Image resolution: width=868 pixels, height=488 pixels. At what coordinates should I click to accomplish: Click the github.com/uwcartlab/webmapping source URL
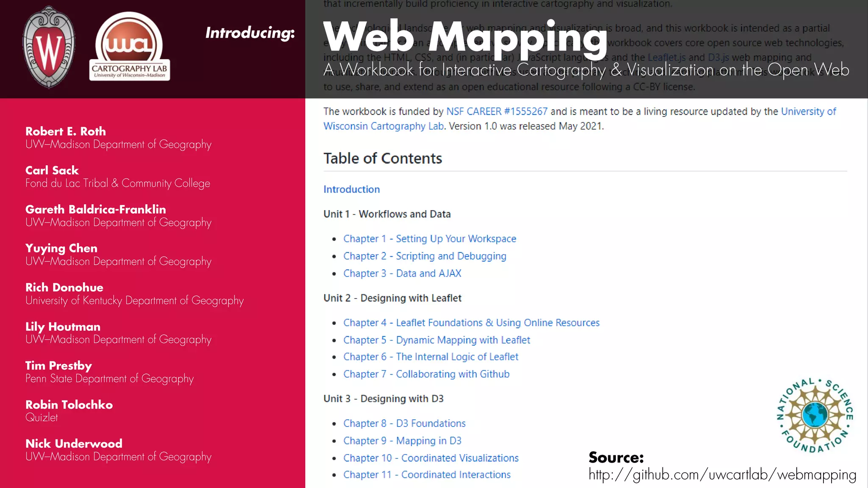pyautogui.click(x=722, y=475)
